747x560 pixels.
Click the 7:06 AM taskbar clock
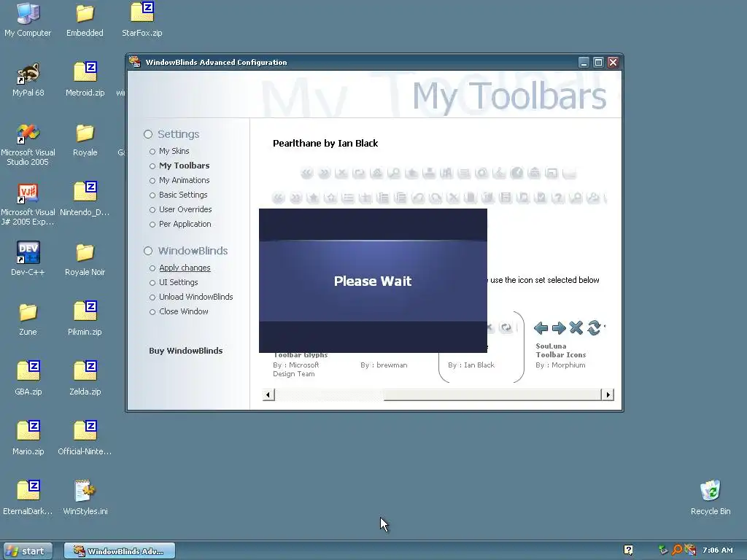[718, 550]
